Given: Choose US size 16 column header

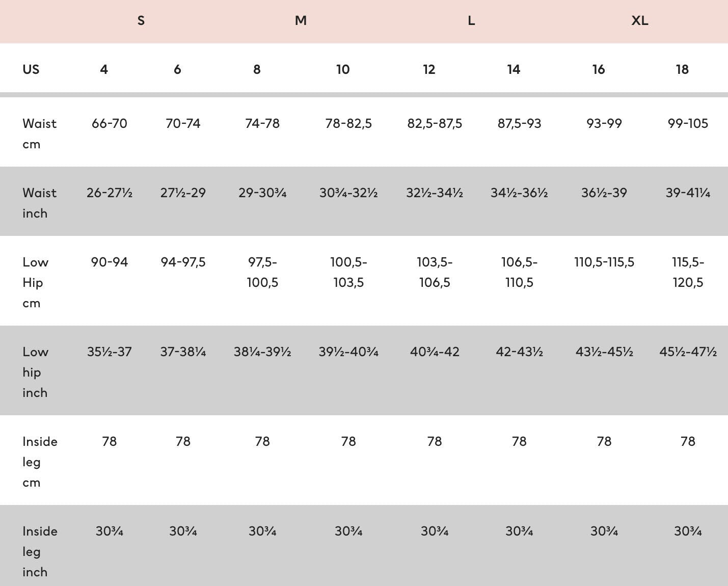Looking at the screenshot, I should pyautogui.click(x=599, y=69).
